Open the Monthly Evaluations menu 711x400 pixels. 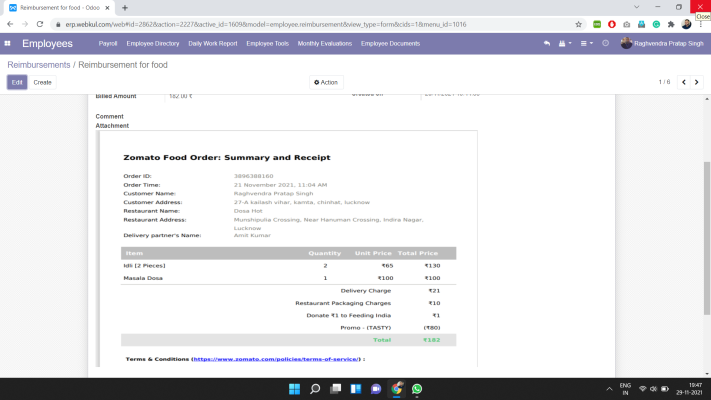pos(325,44)
